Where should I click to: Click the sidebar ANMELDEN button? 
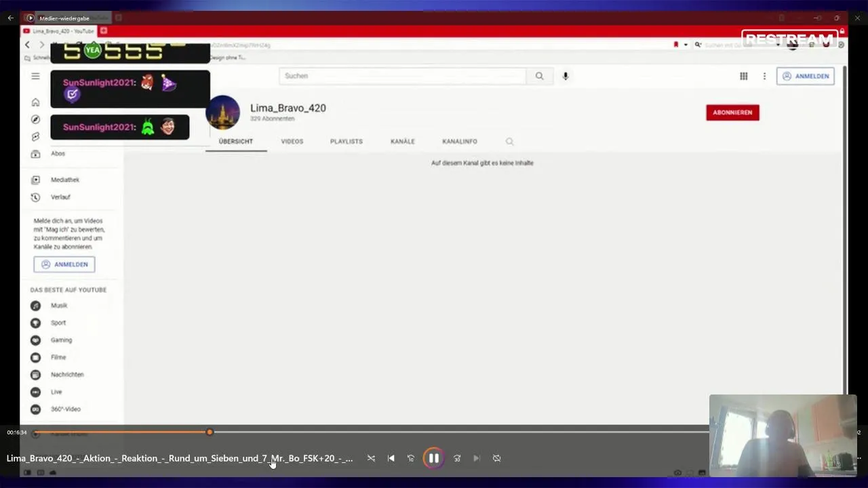(64, 264)
